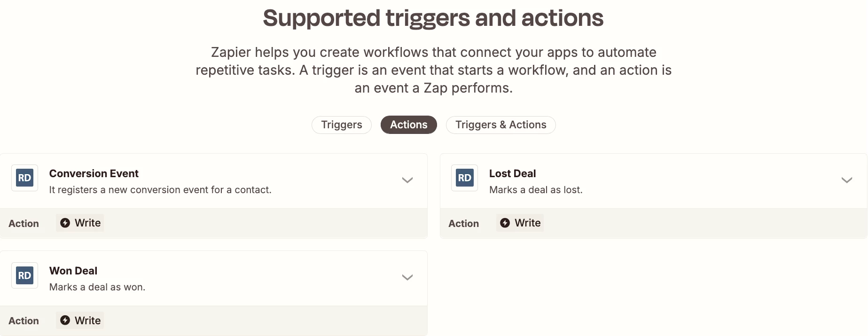Click the 'Marks a deal as lost.' description
868x336 pixels.
(x=536, y=190)
